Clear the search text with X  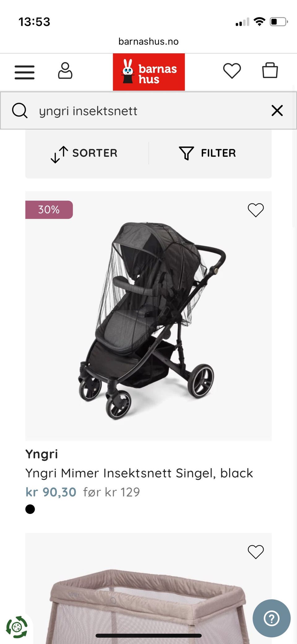(x=277, y=110)
